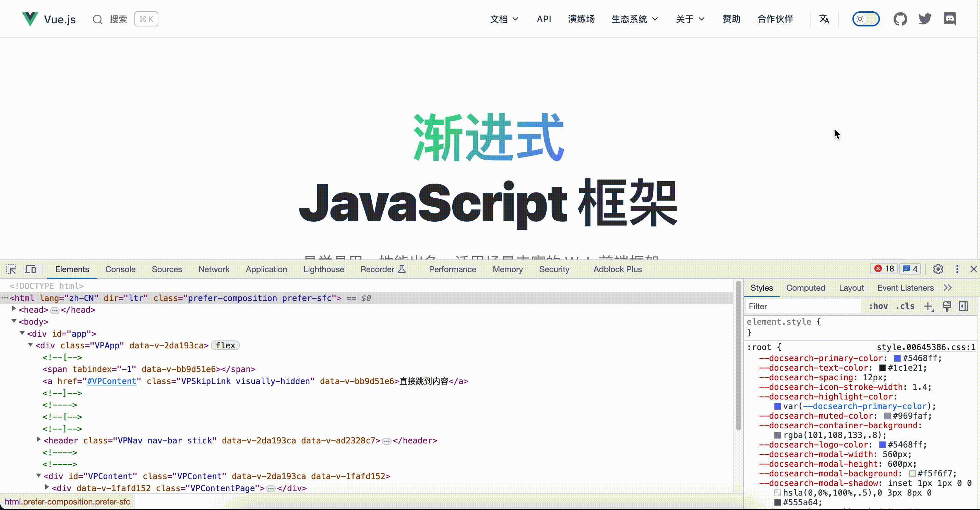
Task: Open the Twitter icon link
Action: (925, 19)
